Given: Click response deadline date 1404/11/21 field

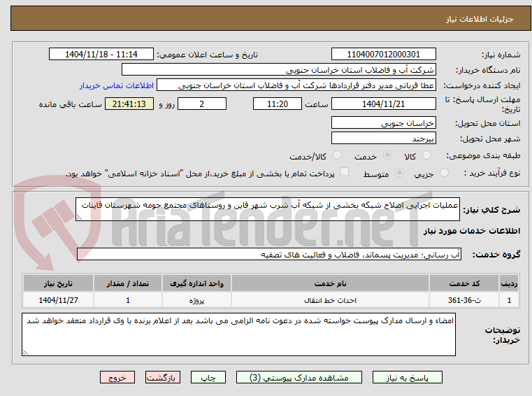Looking at the screenshot, I should click(x=383, y=104).
